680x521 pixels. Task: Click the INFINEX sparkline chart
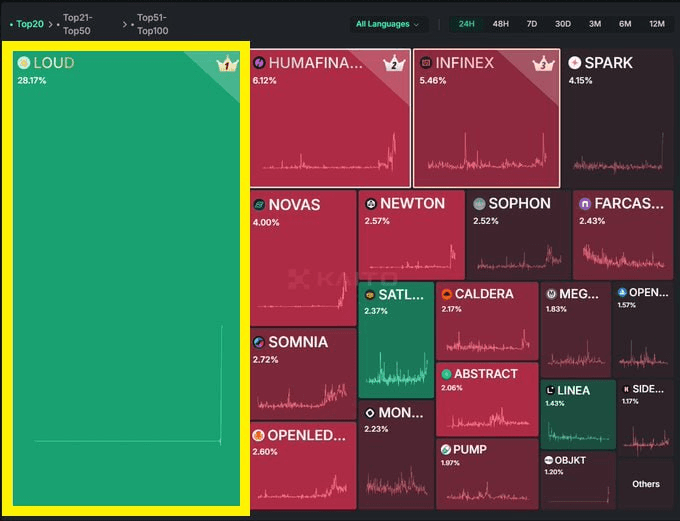487,152
